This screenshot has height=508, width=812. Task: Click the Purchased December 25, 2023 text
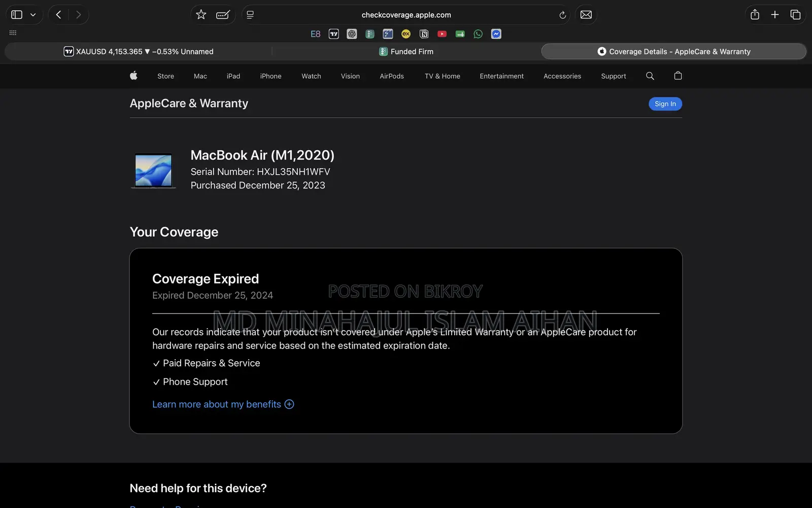click(258, 185)
